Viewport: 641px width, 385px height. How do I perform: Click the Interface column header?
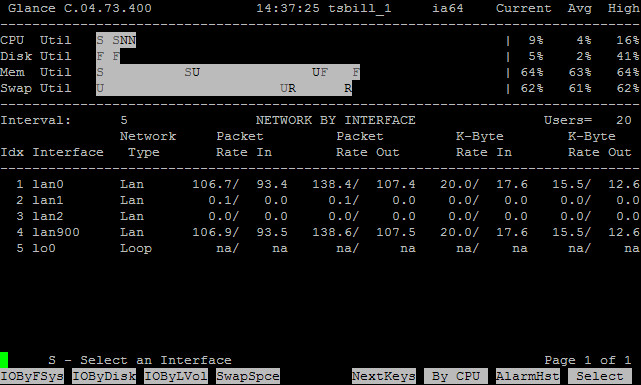tap(68, 152)
